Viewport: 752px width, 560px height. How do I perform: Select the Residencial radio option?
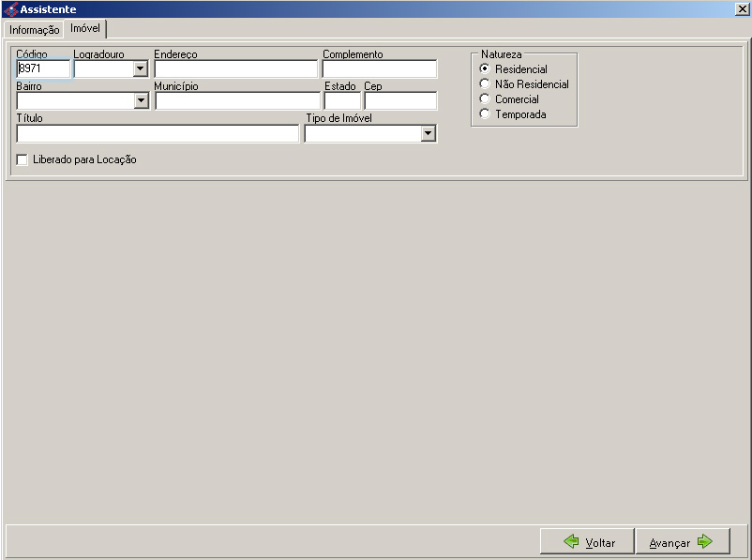pos(485,68)
